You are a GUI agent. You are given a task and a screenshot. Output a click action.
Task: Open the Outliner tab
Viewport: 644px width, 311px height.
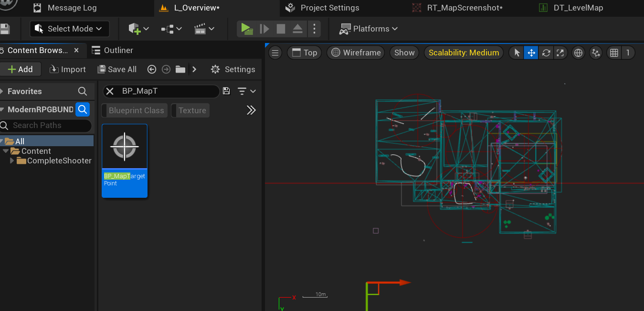tap(113, 50)
